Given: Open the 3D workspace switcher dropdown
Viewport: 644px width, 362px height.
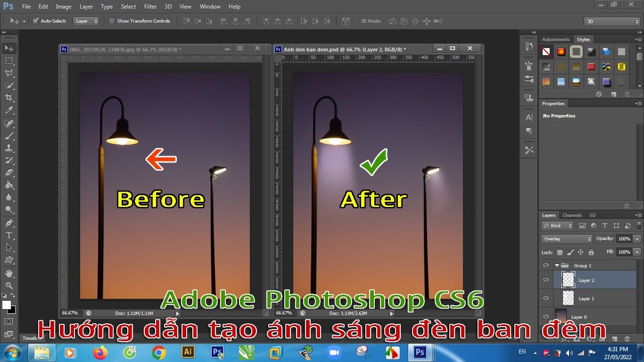Looking at the screenshot, I should click(612, 21).
